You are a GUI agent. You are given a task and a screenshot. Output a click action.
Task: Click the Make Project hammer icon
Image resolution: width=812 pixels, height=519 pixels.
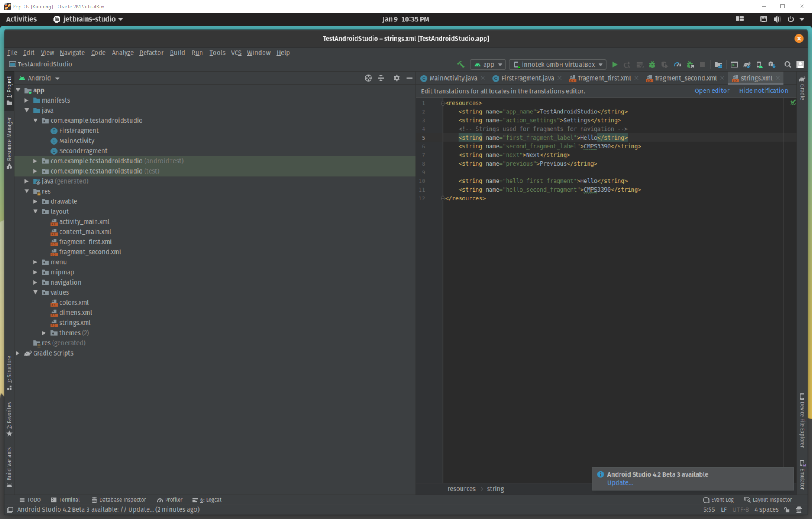(461, 64)
